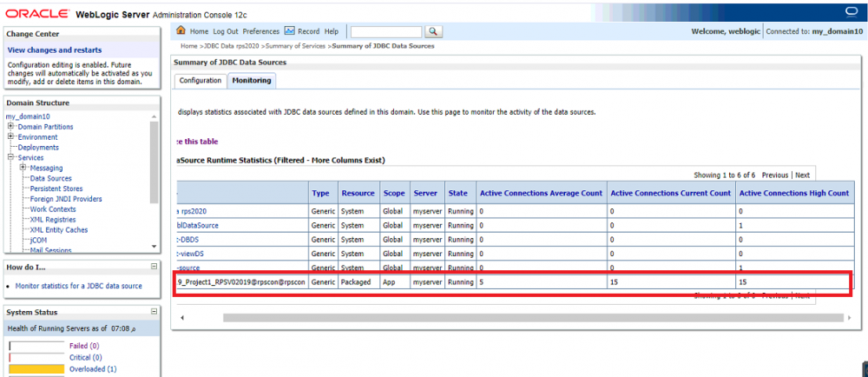The width and height of the screenshot is (868, 377).
Task: Click left arrow of horizontal scrollbar
Action: (181, 318)
